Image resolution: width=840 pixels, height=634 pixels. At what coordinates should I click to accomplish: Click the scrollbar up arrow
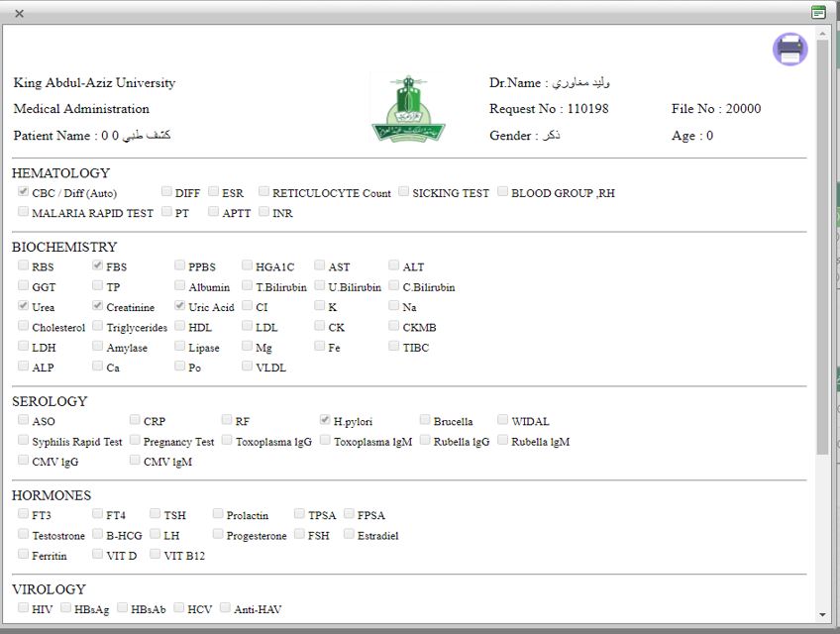(x=822, y=33)
